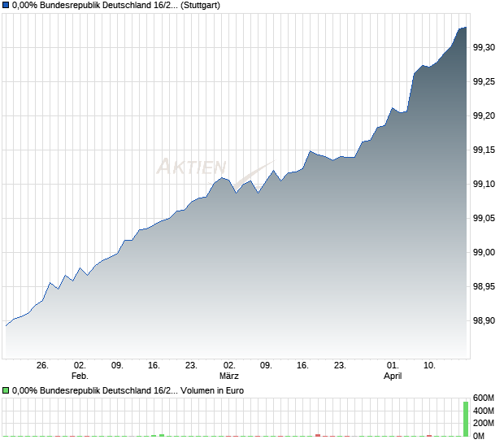Click the 600M volume axis label
Viewport: 504px width, 444px height.
pos(483,398)
